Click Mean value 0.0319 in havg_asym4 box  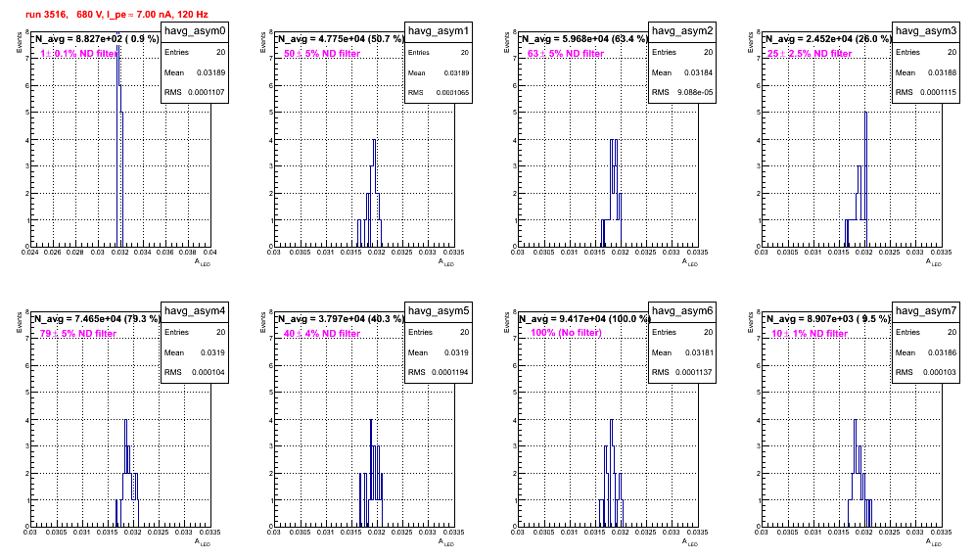coord(212,352)
